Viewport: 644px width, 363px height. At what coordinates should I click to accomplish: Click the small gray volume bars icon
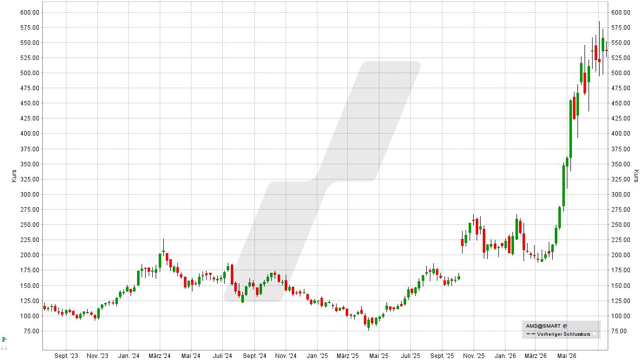tap(4, 347)
